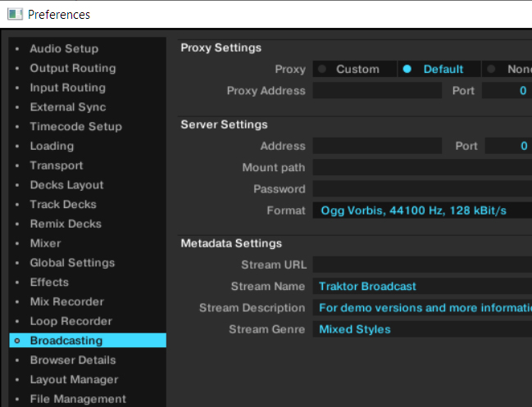This screenshot has width=532, height=407.
Task: Click the Stream URL field
Action: pos(421,265)
